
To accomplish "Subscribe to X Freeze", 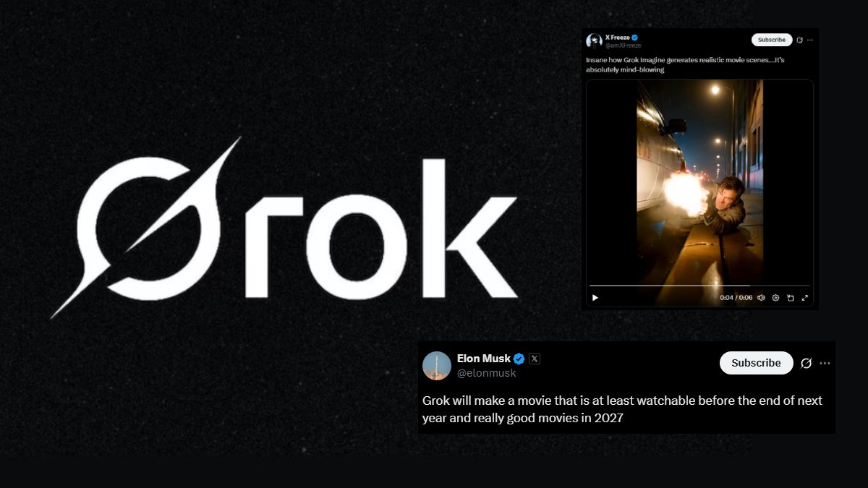I will coord(772,40).
